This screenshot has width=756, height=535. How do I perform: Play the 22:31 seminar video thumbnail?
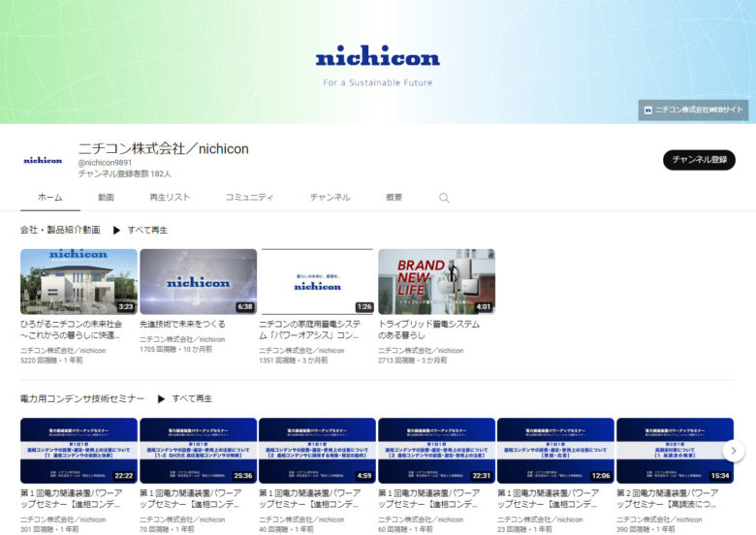436,451
